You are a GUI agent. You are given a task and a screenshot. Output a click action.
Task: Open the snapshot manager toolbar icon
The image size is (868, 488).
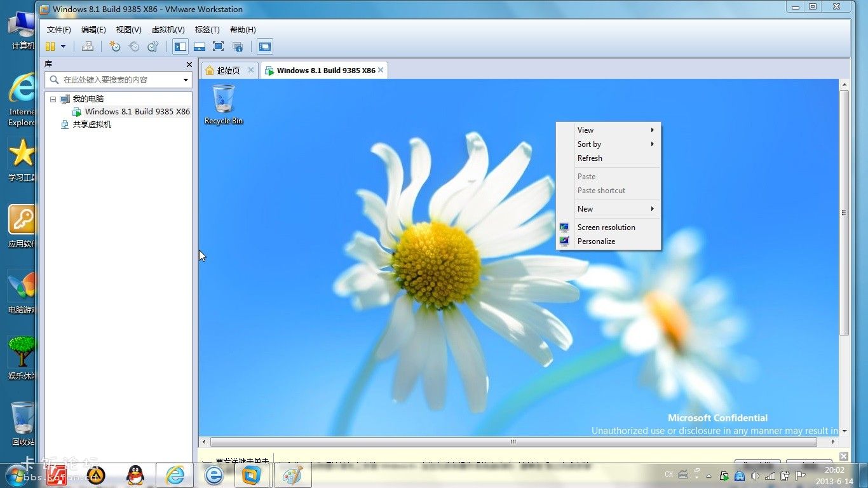tap(153, 46)
